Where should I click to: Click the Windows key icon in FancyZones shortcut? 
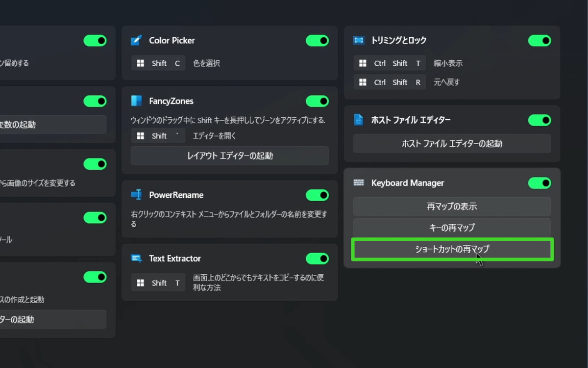click(141, 136)
